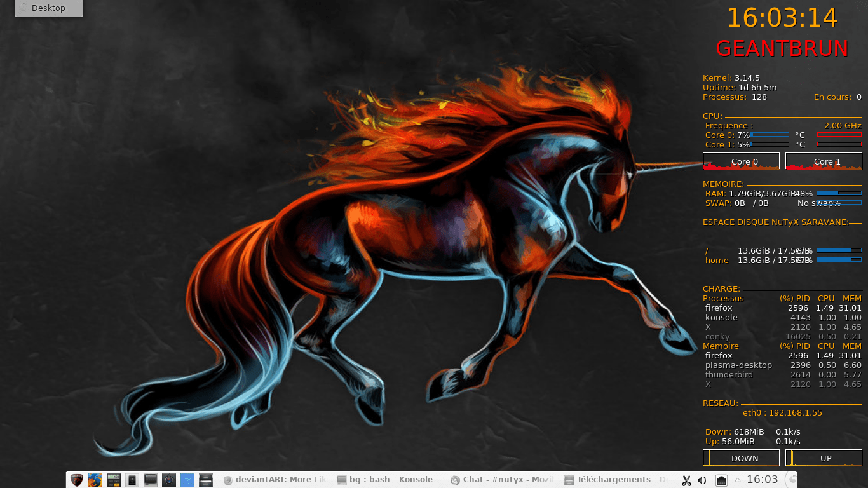Image resolution: width=868 pixels, height=488 pixels.
Task: Click the speaker volume tray icon
Action: [x=702, y=480]
